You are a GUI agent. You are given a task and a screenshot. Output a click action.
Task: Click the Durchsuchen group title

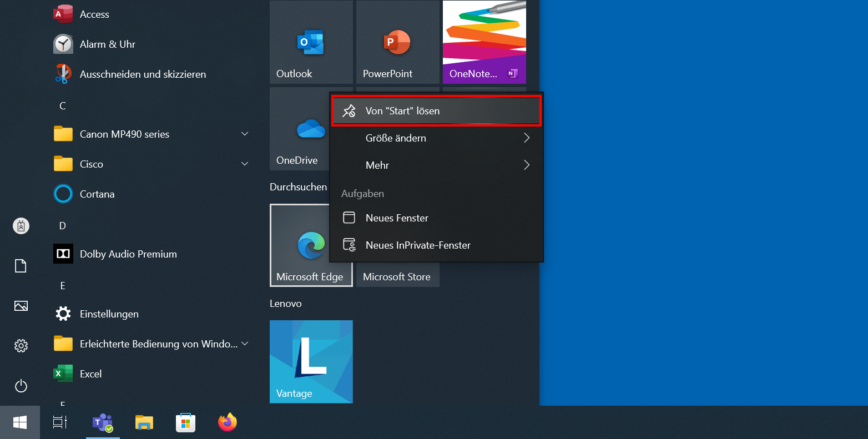[299, 187]
